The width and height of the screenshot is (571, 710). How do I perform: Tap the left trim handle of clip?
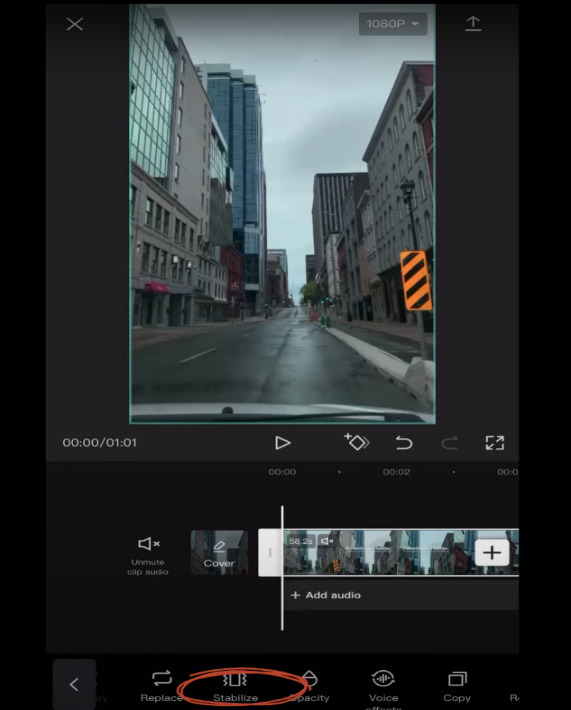coord(270,552)
